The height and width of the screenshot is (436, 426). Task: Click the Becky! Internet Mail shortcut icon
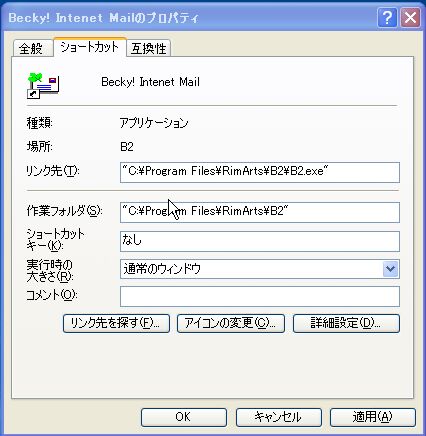point(43,86)
